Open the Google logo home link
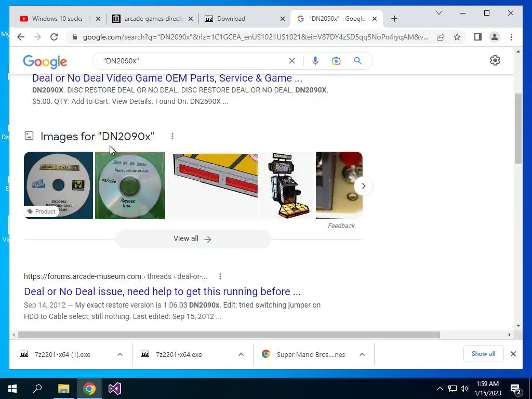Image resolution: width=532 pixels, height=399 pixels. [45, 61]
